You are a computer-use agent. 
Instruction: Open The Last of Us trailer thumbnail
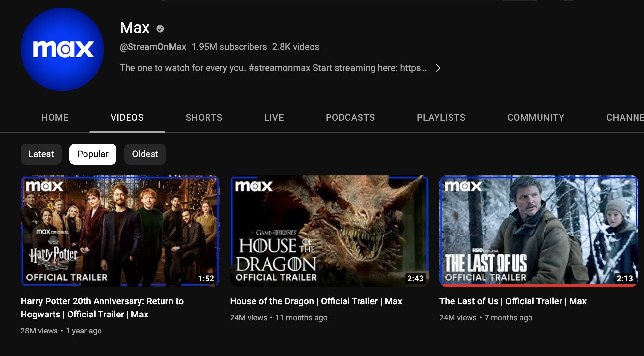[539, 231]
